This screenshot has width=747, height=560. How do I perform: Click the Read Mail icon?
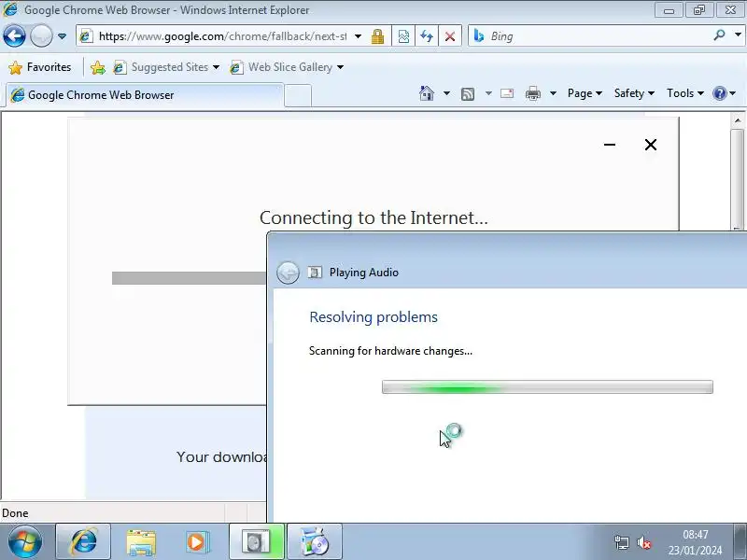507,93
